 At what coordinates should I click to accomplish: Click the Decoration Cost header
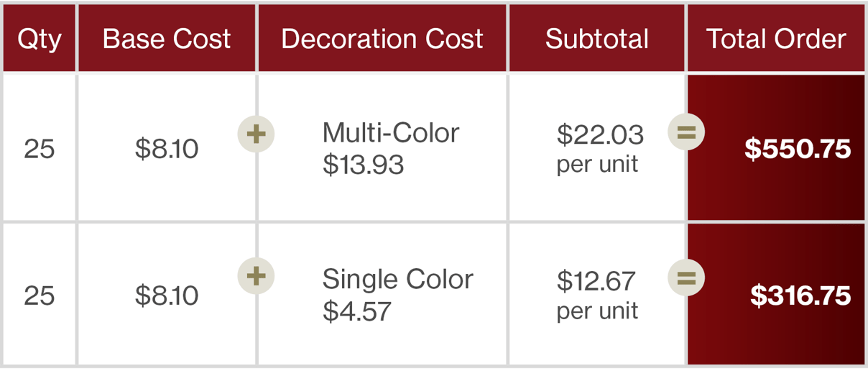(382, 38)
